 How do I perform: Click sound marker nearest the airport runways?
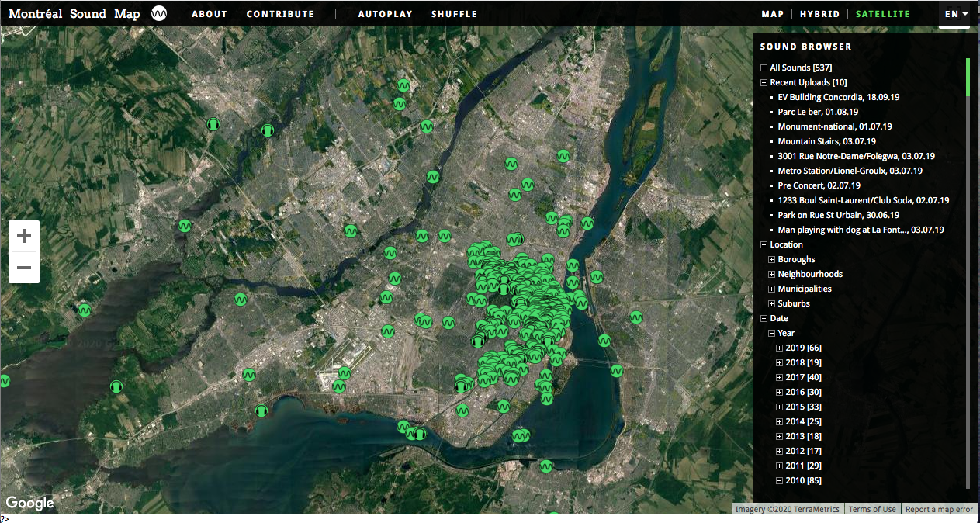pos(344,373)
